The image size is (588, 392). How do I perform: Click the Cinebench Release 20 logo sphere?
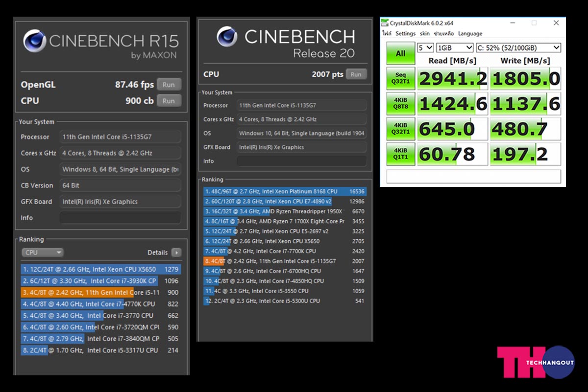click(x=227, y=37)
